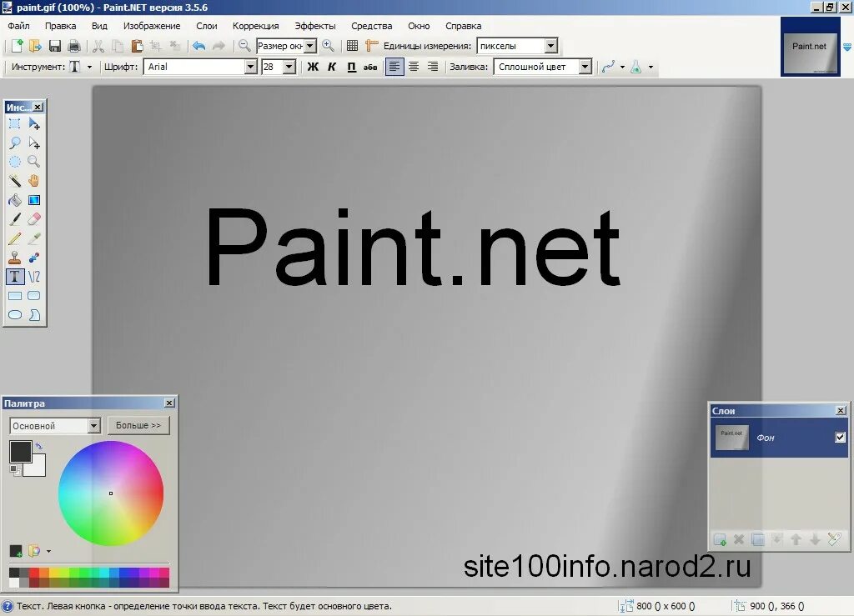Open the Слои menu
The image size is (854, 616).
point(207,26)
